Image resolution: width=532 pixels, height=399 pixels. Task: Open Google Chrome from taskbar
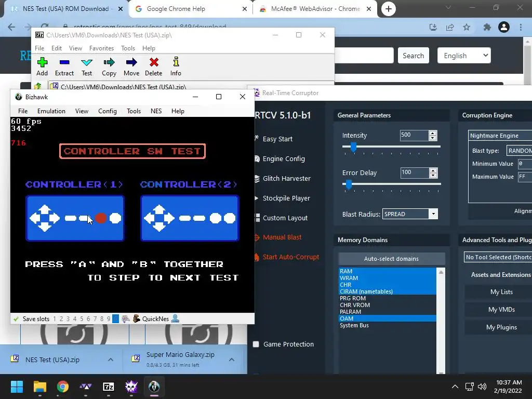[x=63, y=387]
